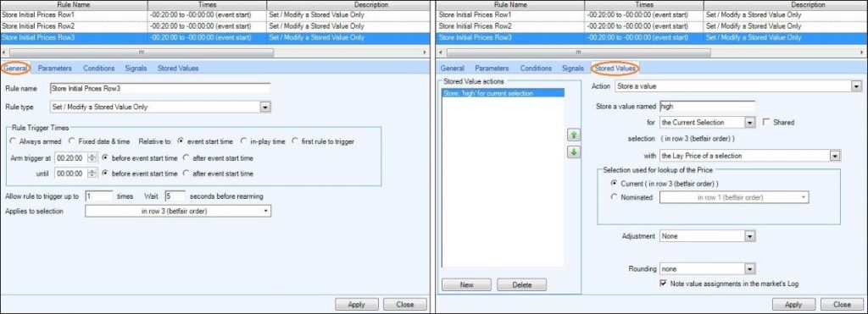Set until time to before event start

pos(105,174)
